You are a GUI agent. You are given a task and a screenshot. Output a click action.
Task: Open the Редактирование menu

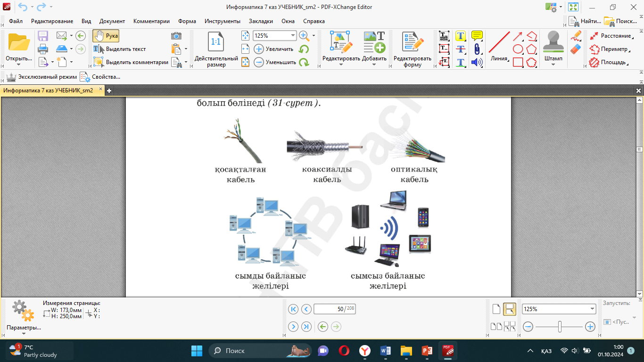tap(52, 21)
